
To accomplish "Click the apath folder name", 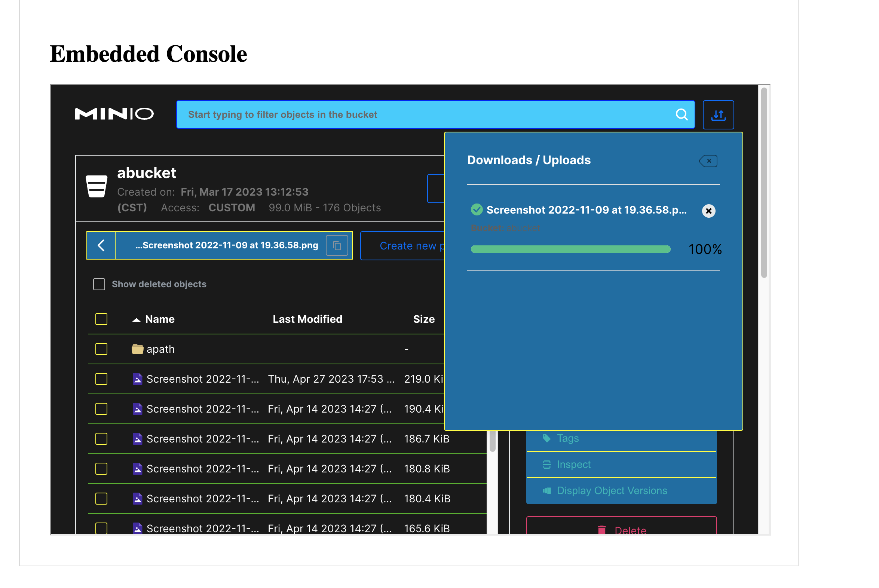I will click(160, 349).
